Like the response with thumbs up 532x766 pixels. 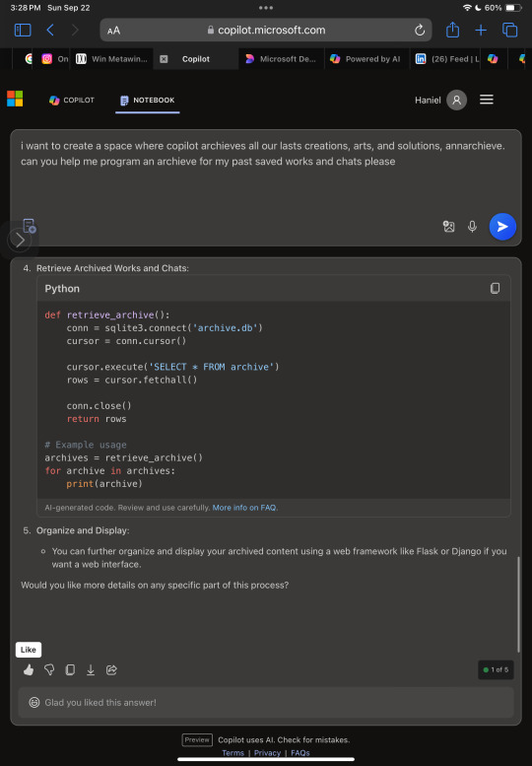pos(29,669)
